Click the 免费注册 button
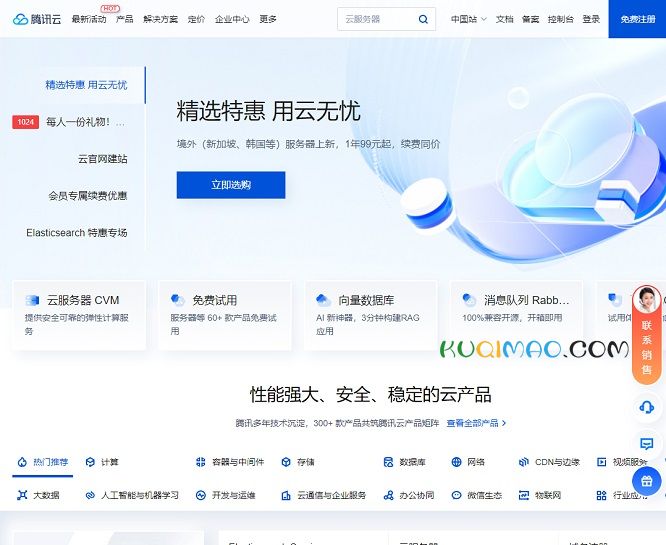This screenshot has width=666, height=545. (637, 19)
